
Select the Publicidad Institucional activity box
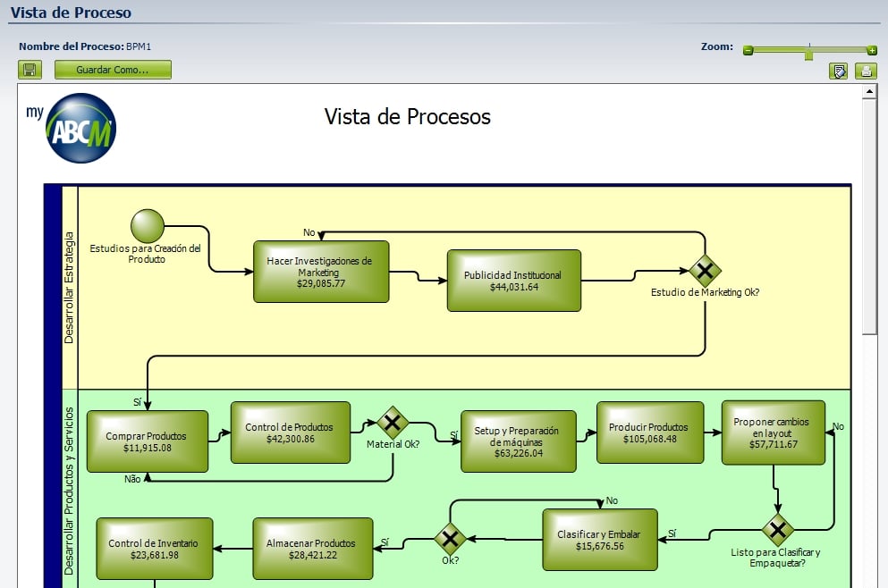[513, 281]
